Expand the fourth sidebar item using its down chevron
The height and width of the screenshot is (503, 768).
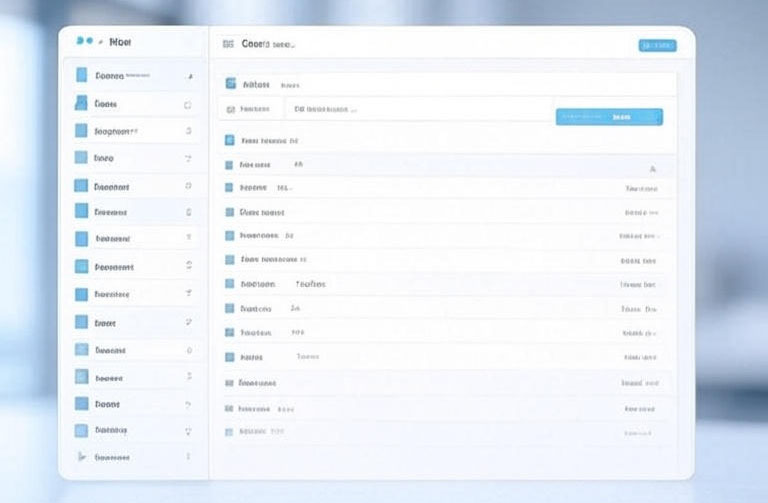coord(188,158)
